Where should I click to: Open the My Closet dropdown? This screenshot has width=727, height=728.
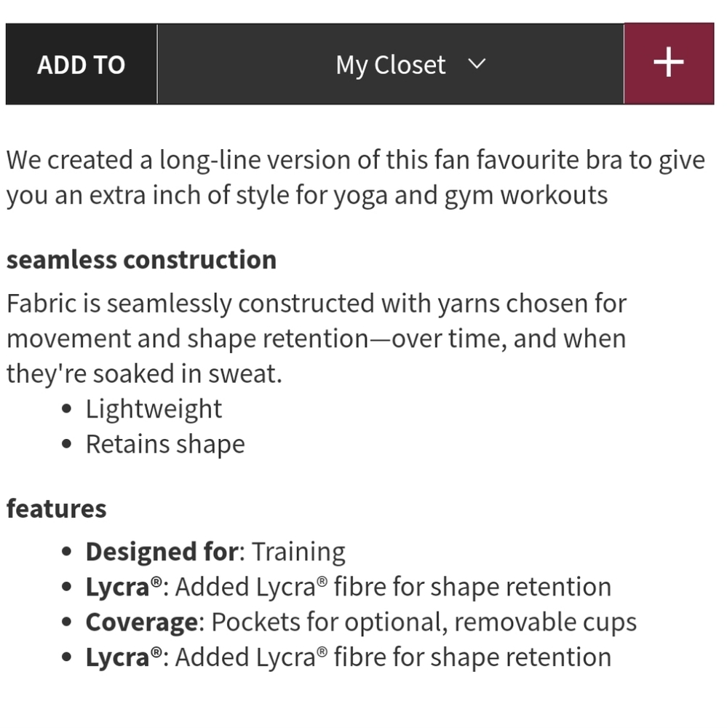(390, 64)
